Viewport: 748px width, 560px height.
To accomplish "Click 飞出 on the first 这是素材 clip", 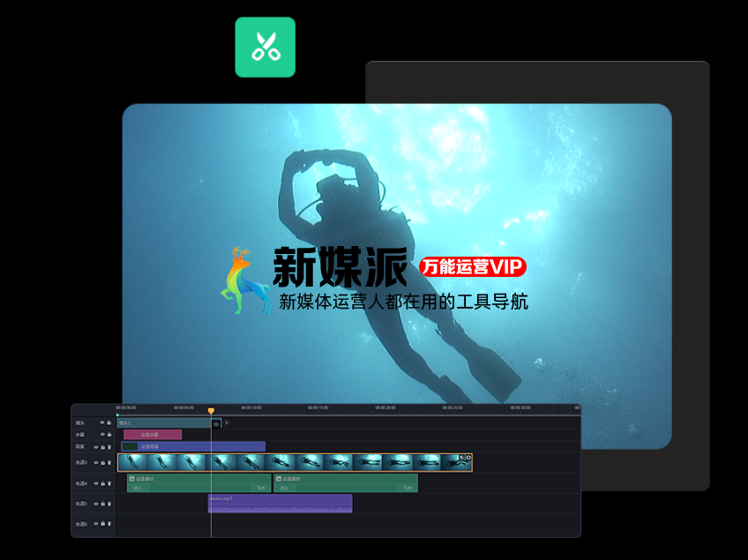I will [260, 488].
